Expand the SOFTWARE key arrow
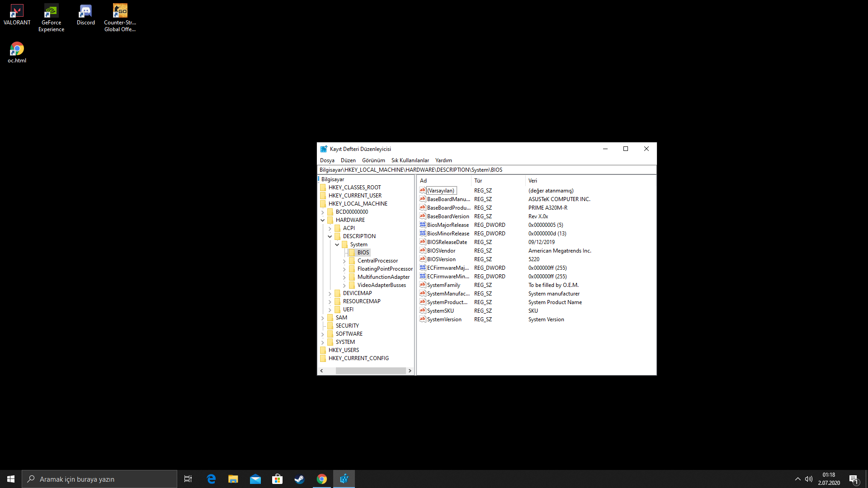 (323, 334)
